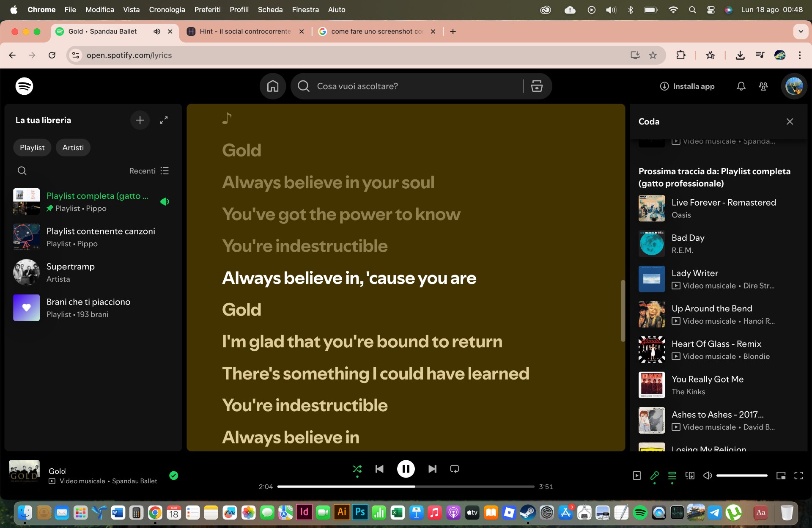Select Bad Day by R.E.M. in queue

coord(718,244)
